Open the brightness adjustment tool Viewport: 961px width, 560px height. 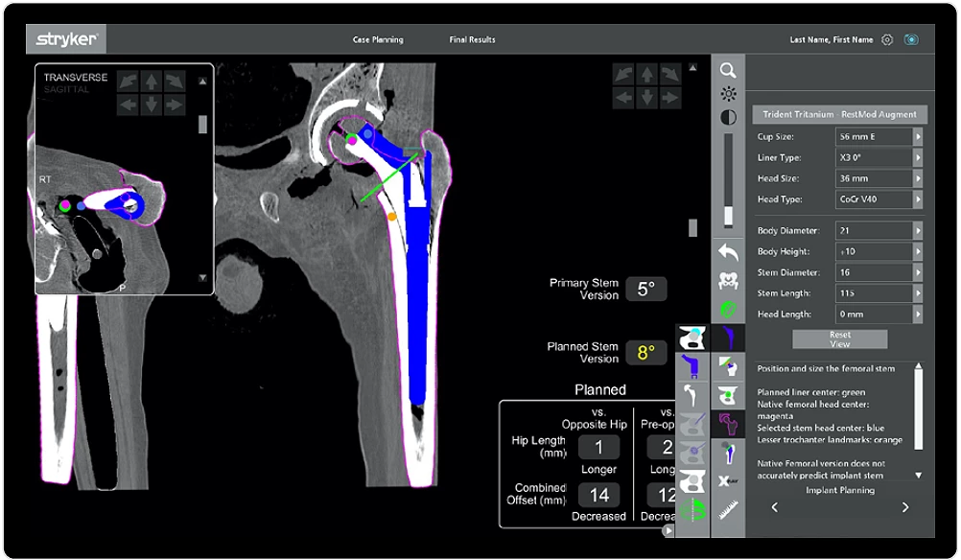(729, 93)
